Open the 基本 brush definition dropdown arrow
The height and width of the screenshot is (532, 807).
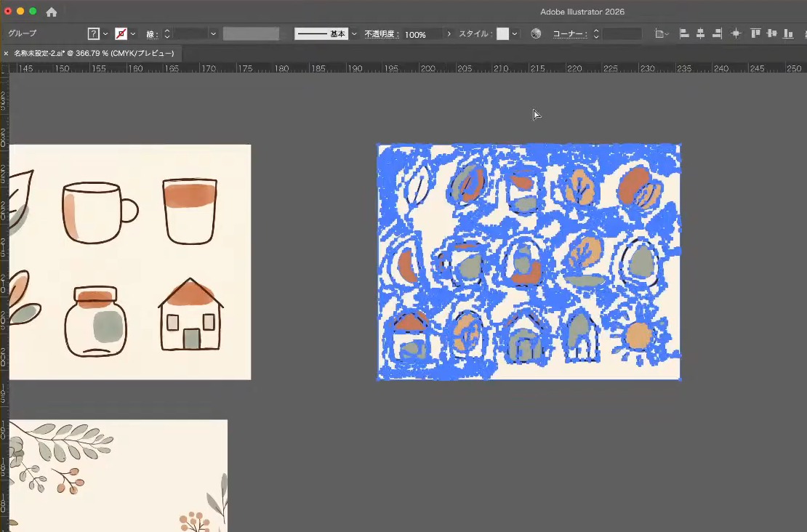click(x=354, y=34)
